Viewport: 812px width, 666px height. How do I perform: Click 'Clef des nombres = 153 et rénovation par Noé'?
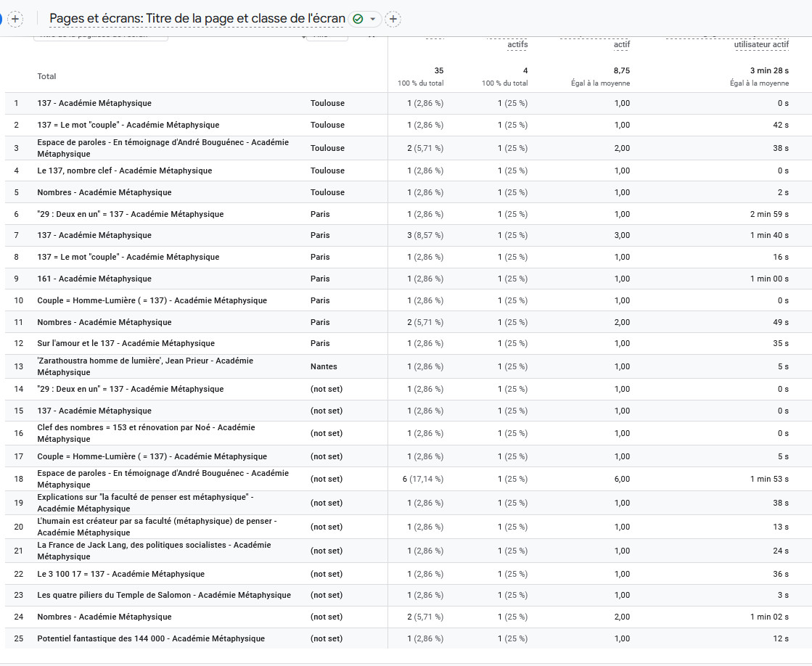tap(146, 433)
